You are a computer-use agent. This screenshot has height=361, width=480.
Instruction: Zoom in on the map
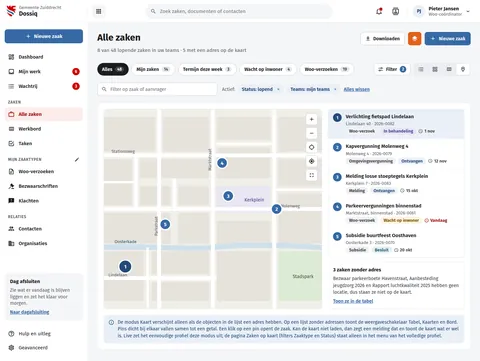[311, 119]
